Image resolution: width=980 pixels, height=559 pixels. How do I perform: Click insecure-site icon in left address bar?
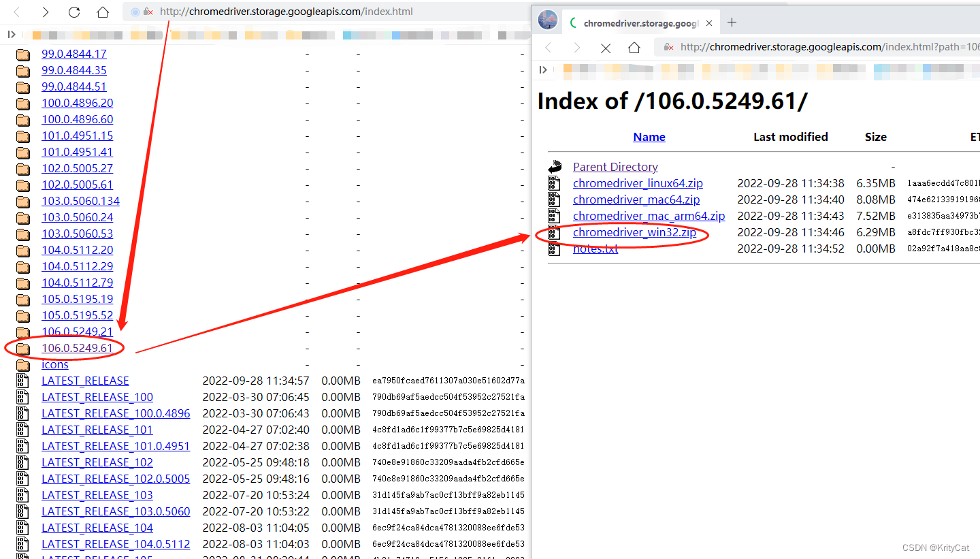tap(148, 12)
